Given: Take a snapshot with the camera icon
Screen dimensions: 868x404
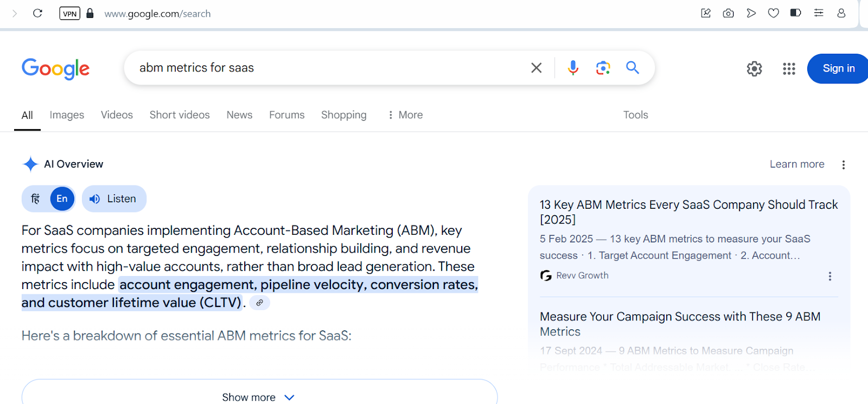Looking at the screenshot, I should coord(729,13).
